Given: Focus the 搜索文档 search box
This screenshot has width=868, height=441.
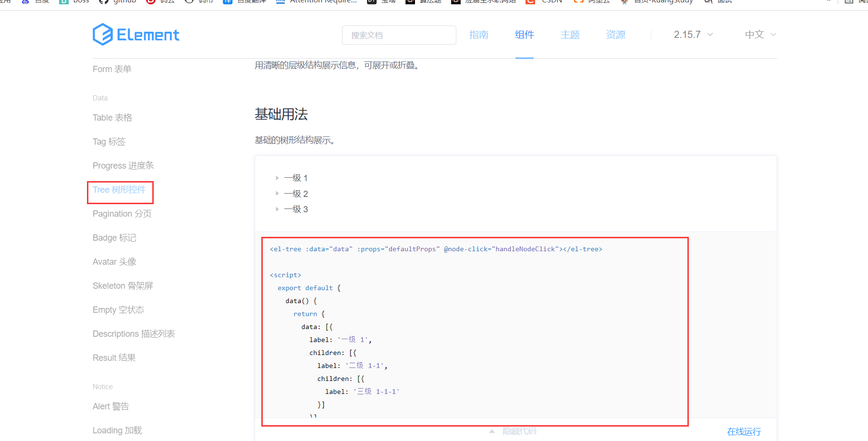Looking at the screenshot, I should pos(399,35).
